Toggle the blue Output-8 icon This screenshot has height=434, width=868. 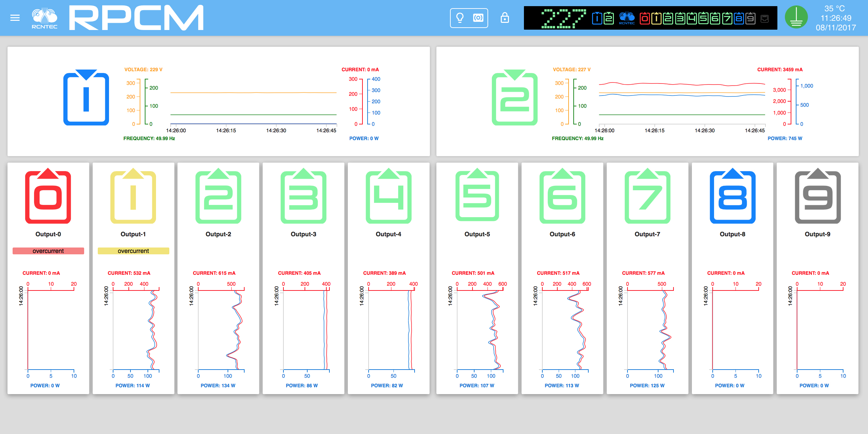click(x=733, y=196)
